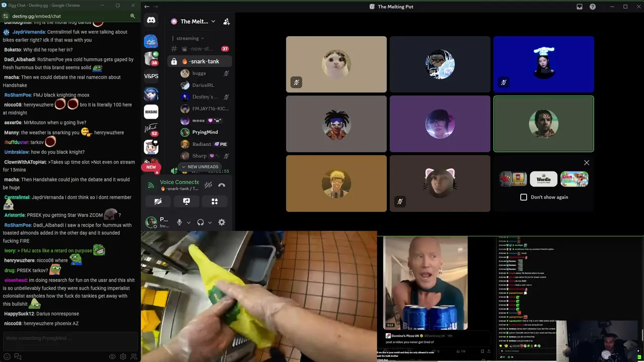The width and height of the screenshot is (644, 362).
Task: Expand headphone output options arrow
Action: [x=210, y=222]
